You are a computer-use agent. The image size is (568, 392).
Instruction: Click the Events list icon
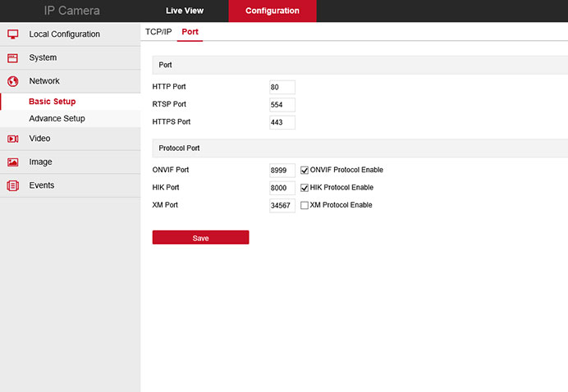(12, 185)
